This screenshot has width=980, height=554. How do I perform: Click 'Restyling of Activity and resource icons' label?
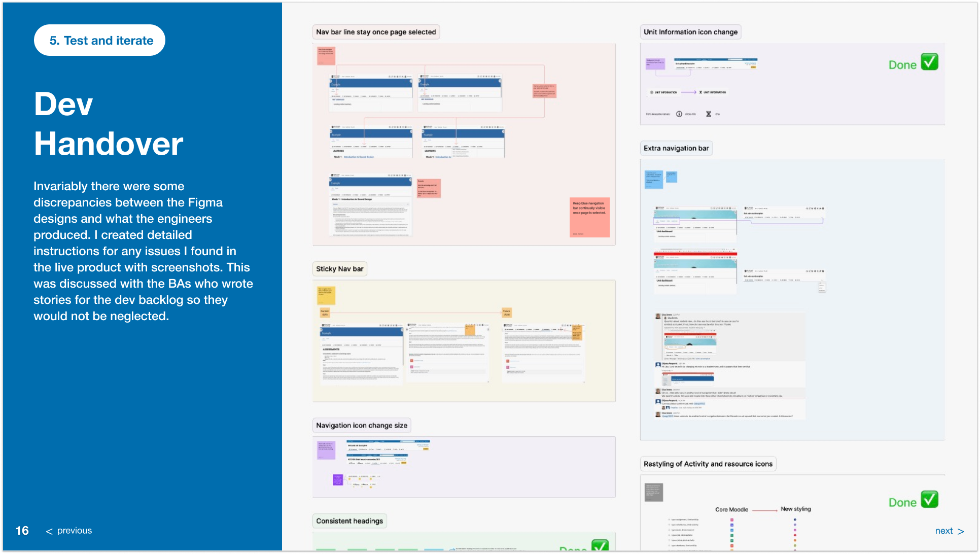708,464
